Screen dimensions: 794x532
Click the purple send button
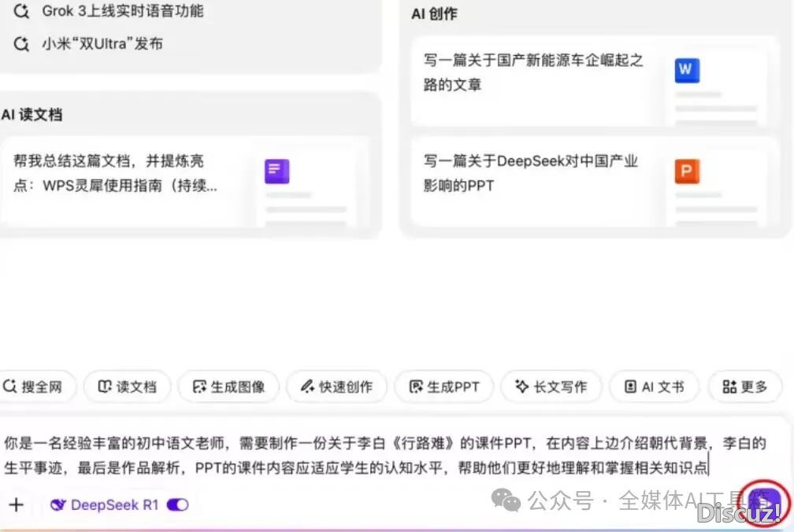pyautogui.click(x=763, y=503)
